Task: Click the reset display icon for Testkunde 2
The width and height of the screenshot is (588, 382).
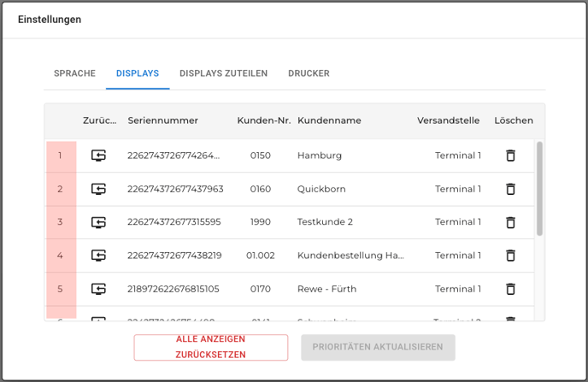Action: pyautogui.click(x=99, y=222)
